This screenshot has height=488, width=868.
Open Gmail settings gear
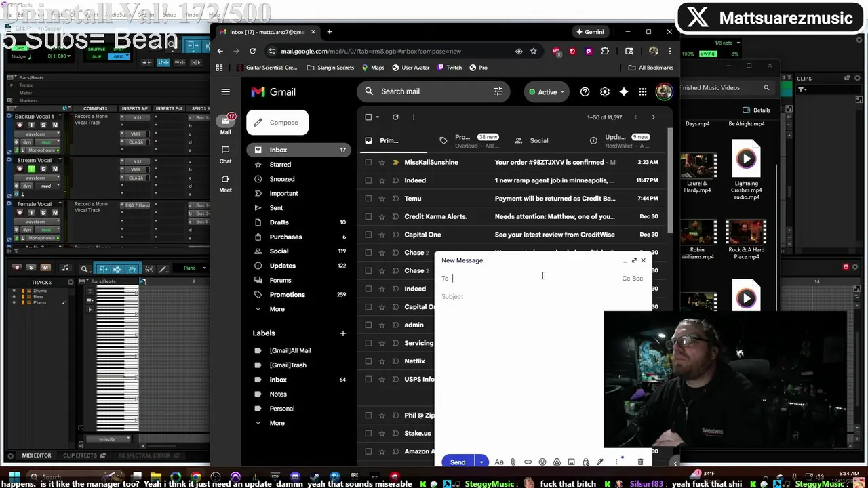tap(604, 91)
